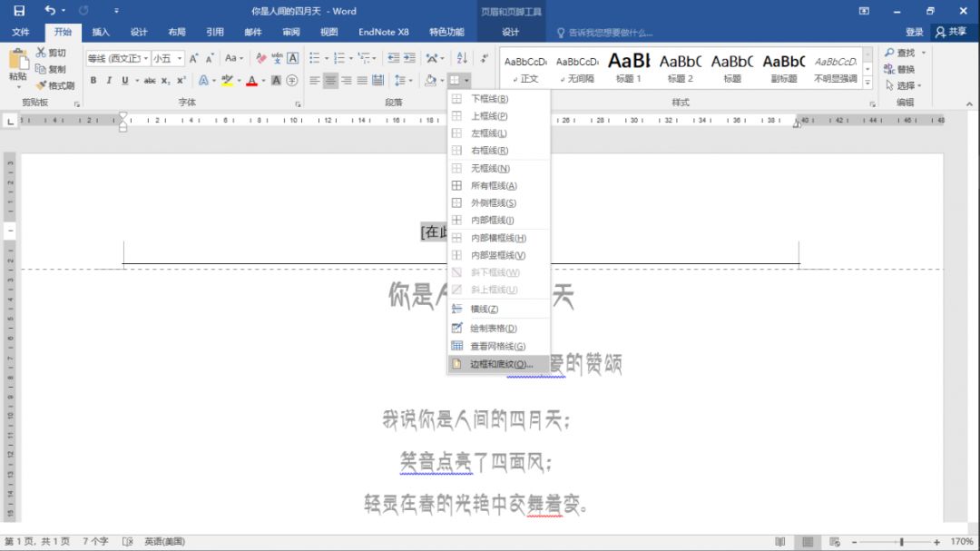Click the shading bucket icon
This screenshot has height=551, width=980.
click(x=431, y=80)
